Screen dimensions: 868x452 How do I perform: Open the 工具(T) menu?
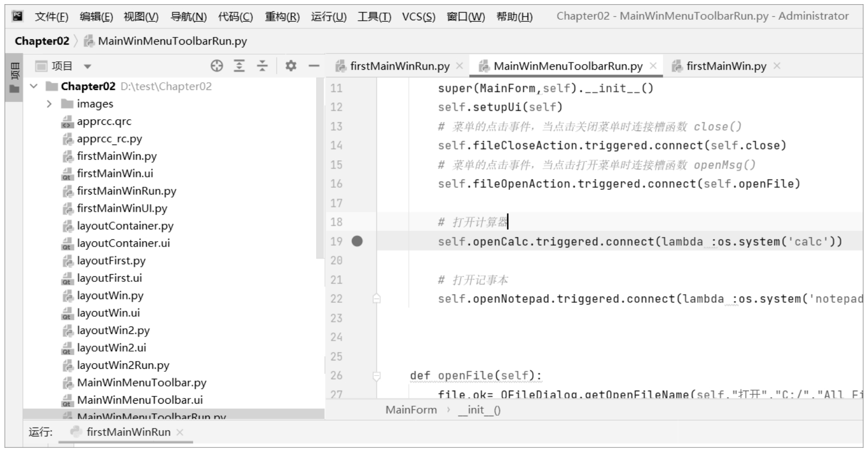coord(374,17)
